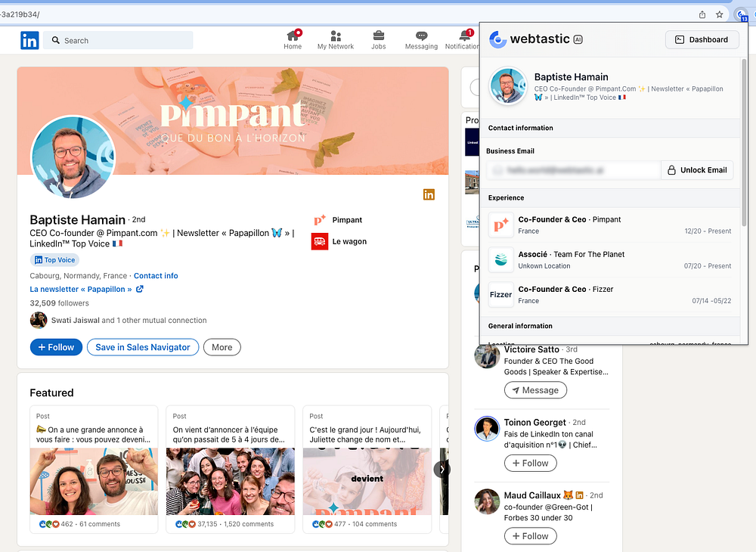Click 'Co-Founder & Ceo · Fizzer' experience row
The width and height of the screenshot is (756, 552).
pyautogui.click(x=610, y=295)
